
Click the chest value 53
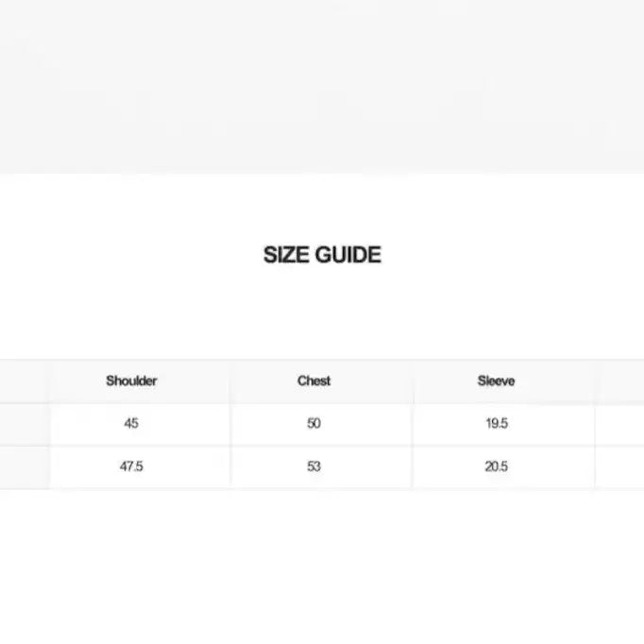pyautogui.click(x=314, y=466)
